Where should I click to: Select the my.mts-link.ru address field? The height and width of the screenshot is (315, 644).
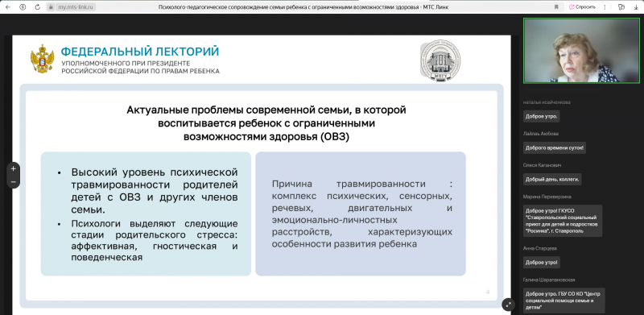coord(76,7)
